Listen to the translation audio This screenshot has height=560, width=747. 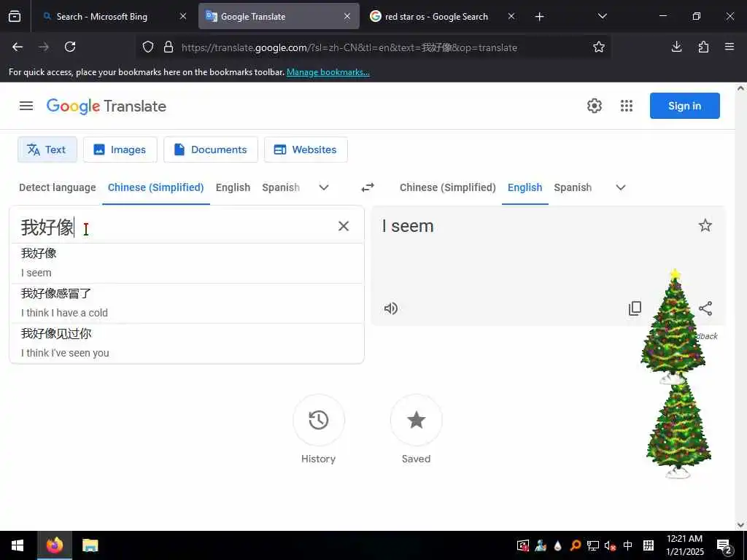pos(391,308)
